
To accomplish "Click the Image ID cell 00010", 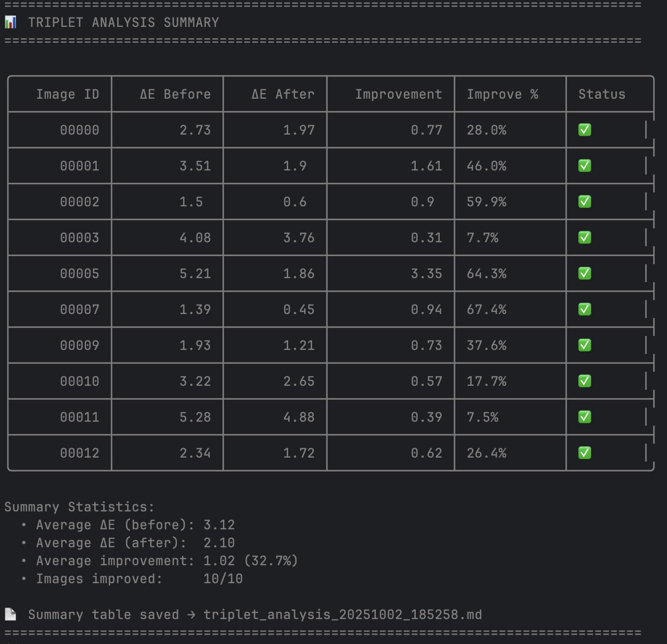I will (x=79, y=381).
